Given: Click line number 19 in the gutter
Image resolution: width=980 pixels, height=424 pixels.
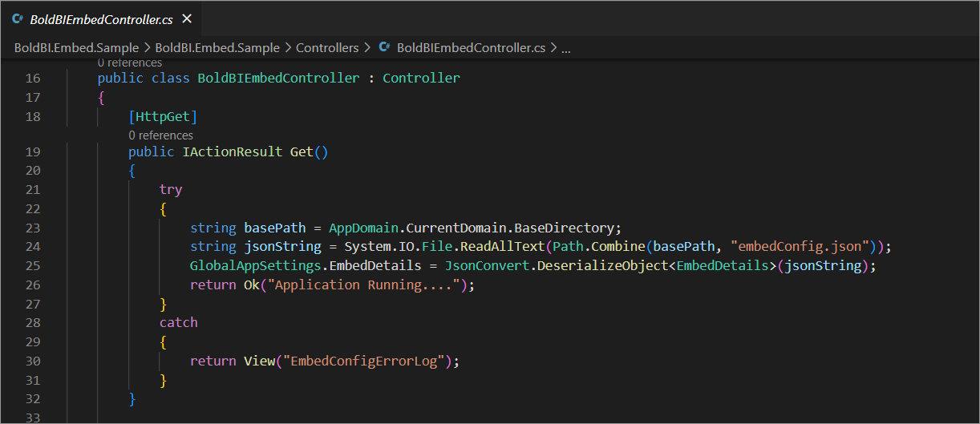Looking at the screenshot, I should point(33,152).
